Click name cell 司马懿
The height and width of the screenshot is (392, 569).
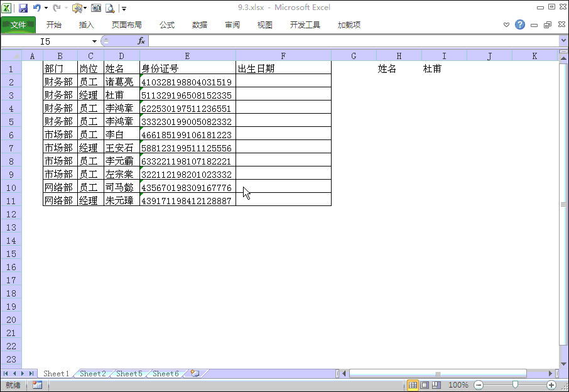pyautogui.click(x=122, y=187)
